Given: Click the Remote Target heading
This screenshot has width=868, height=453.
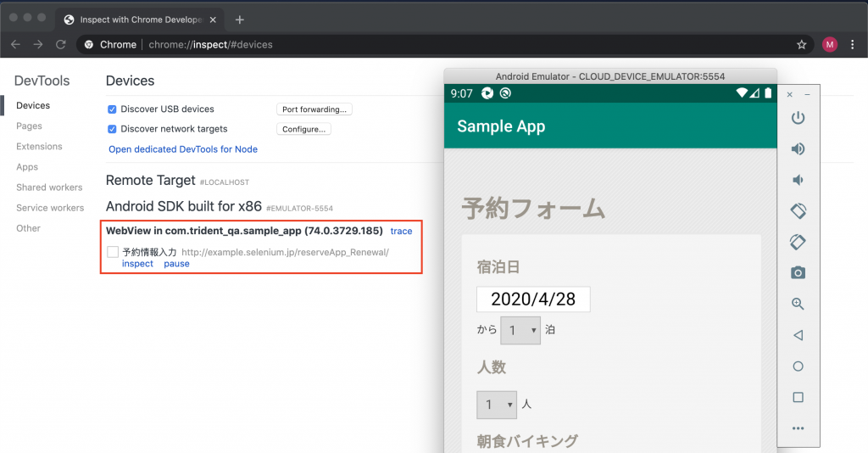Looking at the screenshot, I should [x=151, y=181].
